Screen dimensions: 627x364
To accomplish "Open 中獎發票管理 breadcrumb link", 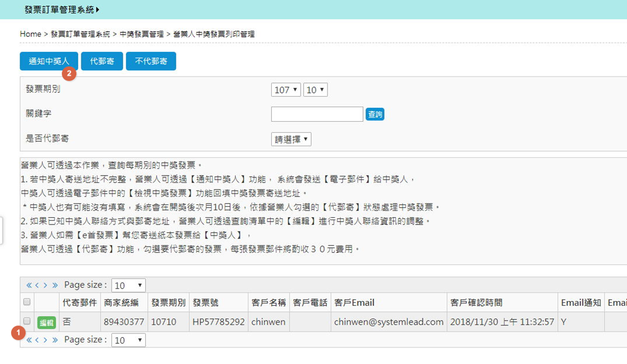I will pos(141,34).
